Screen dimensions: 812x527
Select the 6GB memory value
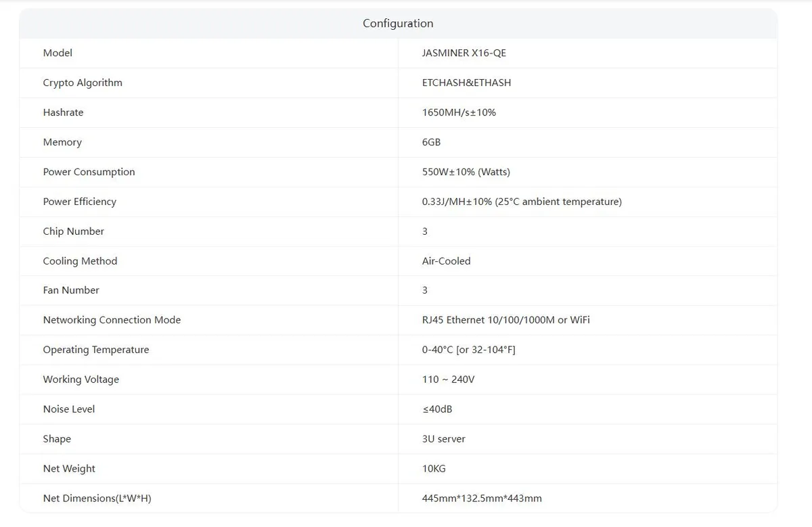431,142
